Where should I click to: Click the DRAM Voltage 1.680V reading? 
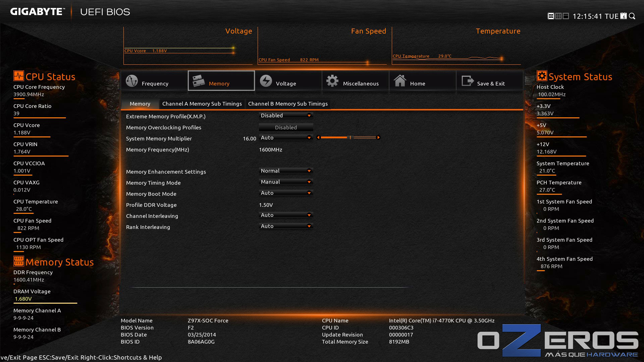click(x=23, y=299)
